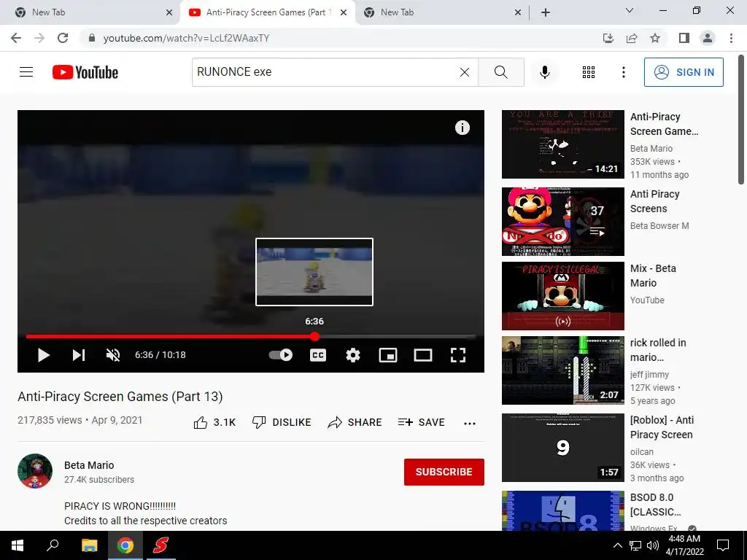Click the URL address bar
Screen dimensions: 747x560
pos(333,38)
